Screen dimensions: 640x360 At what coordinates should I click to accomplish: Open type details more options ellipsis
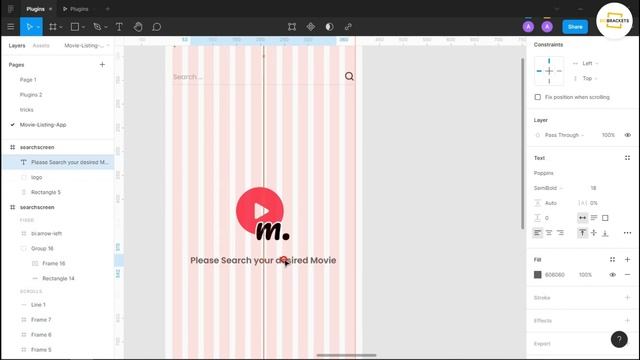coord(627,233)
